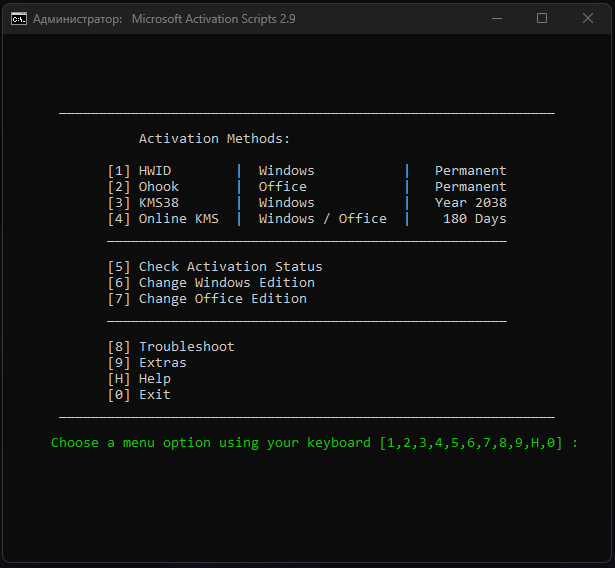This screenshot has width=615, height=568.
Task: Open the [8] Troubleshoot entry
Action: [x=171, y=347]
